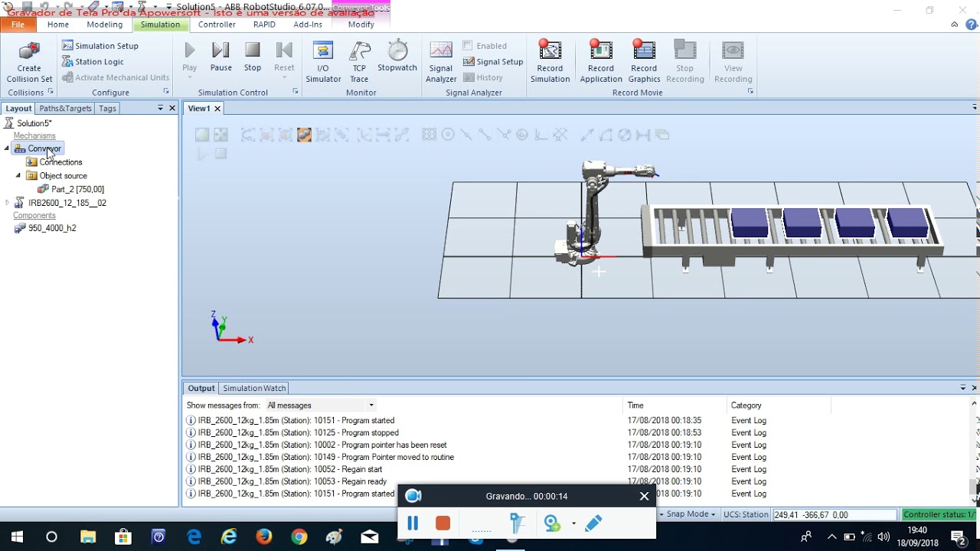Close the Layout browser panel

pos(172,109)
